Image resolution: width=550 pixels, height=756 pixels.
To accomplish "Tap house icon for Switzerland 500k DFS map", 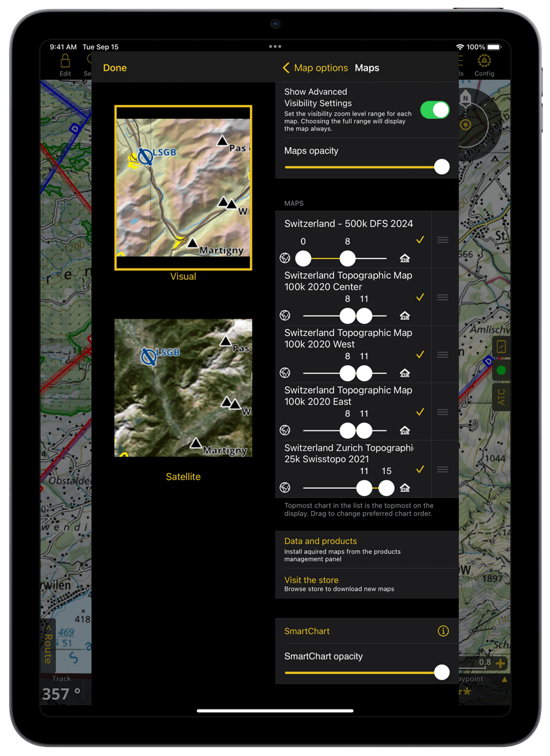I will tap(405, 259).
